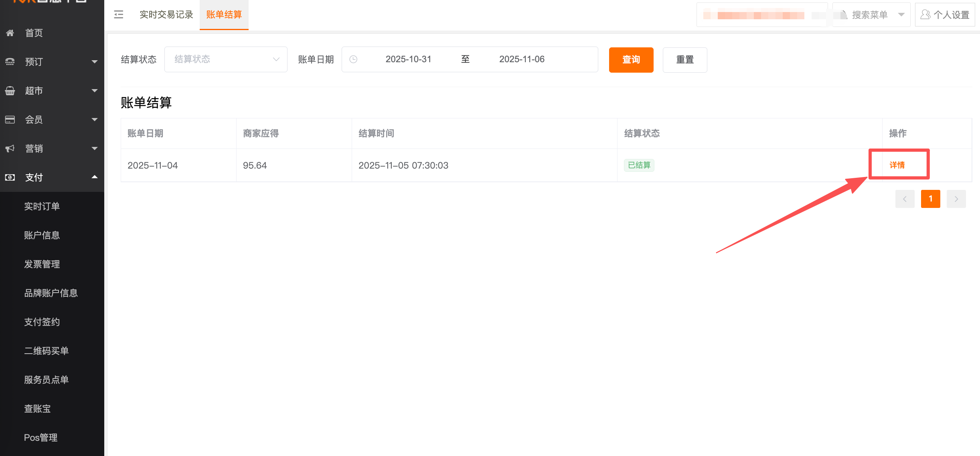
Task: Click the home icon in the sidebar
Action: tap(10, 33)
